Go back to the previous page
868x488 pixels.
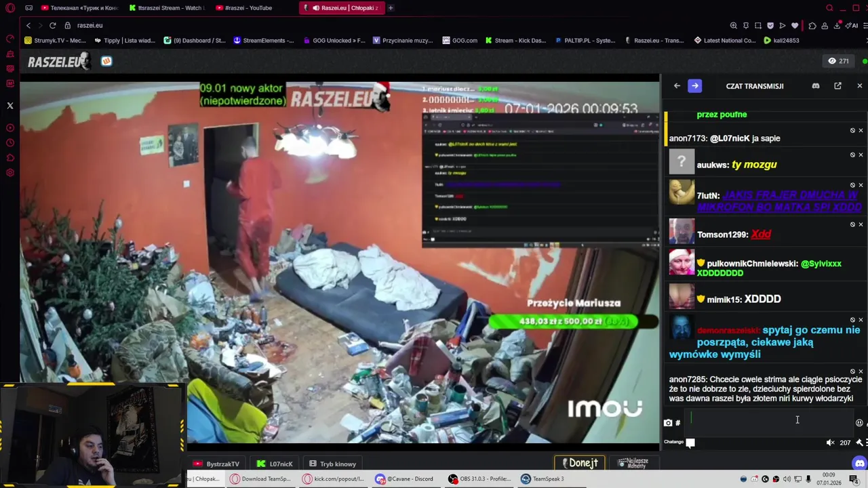click(28, 25)
